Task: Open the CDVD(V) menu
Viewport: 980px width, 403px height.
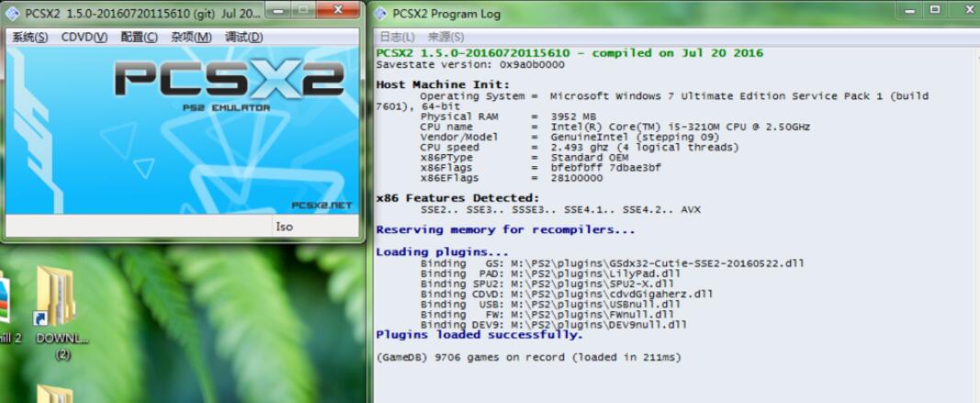Action: (84, 38)
